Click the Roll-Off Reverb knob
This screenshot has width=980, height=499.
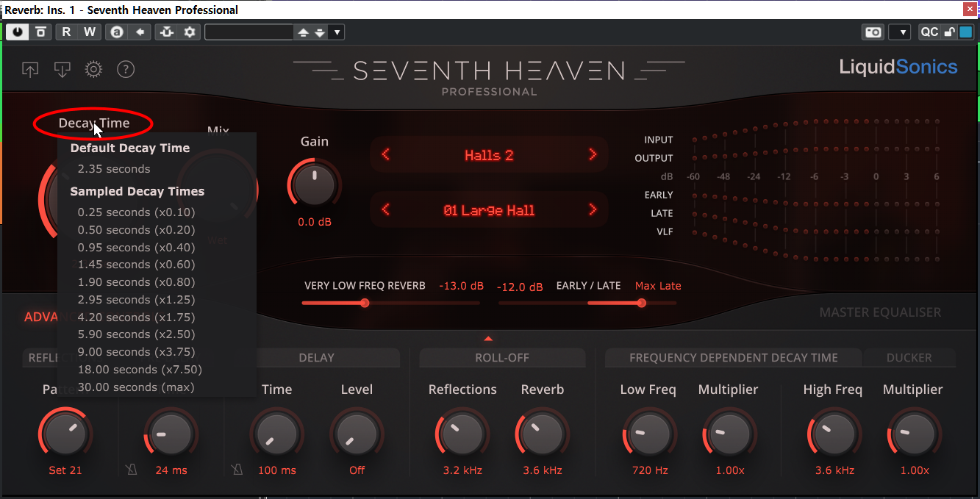(x=543, y=434)
